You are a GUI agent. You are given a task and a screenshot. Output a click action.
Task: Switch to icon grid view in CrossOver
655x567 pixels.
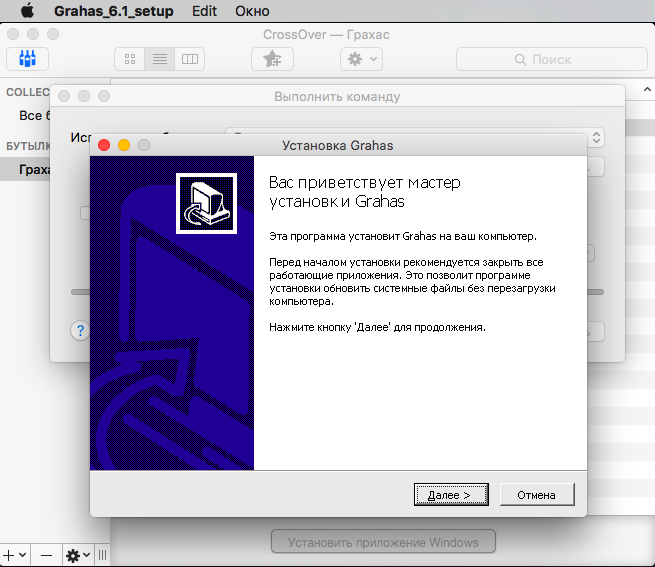tap(130, 59)
